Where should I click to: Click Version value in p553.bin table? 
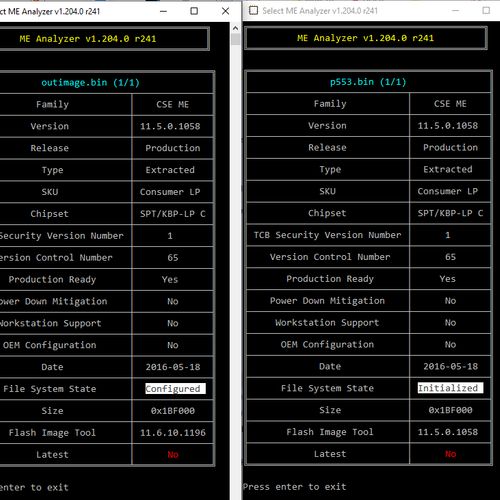[448, 126]
